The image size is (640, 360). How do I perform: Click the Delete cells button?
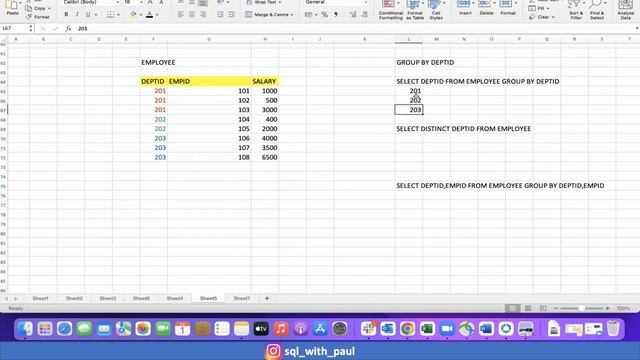coord(486,8)
